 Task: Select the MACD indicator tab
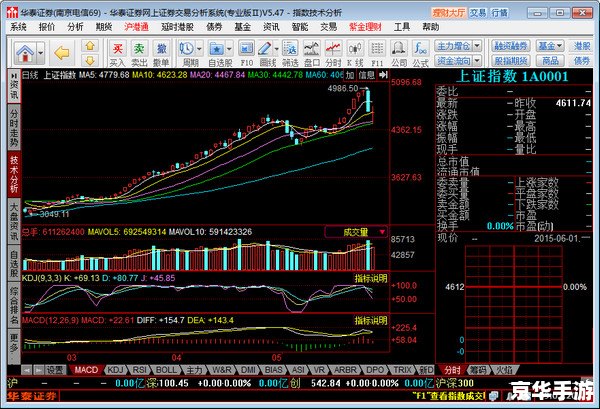click(x=86, y=370)
